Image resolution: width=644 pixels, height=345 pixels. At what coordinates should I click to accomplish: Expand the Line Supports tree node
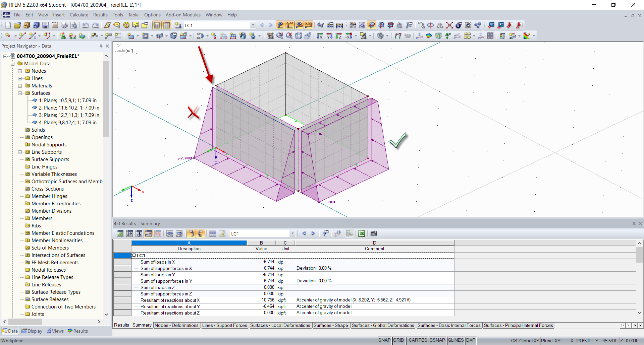(x=20, y=152)
